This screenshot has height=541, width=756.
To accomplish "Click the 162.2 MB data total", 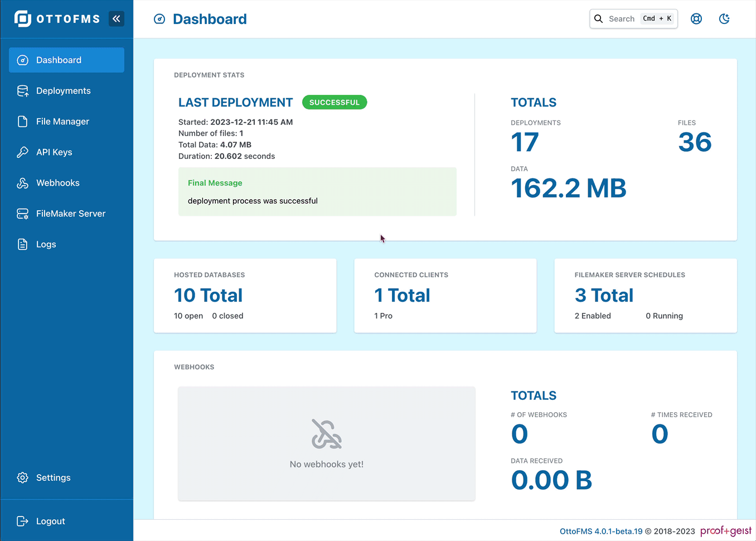I will [569, 189].
